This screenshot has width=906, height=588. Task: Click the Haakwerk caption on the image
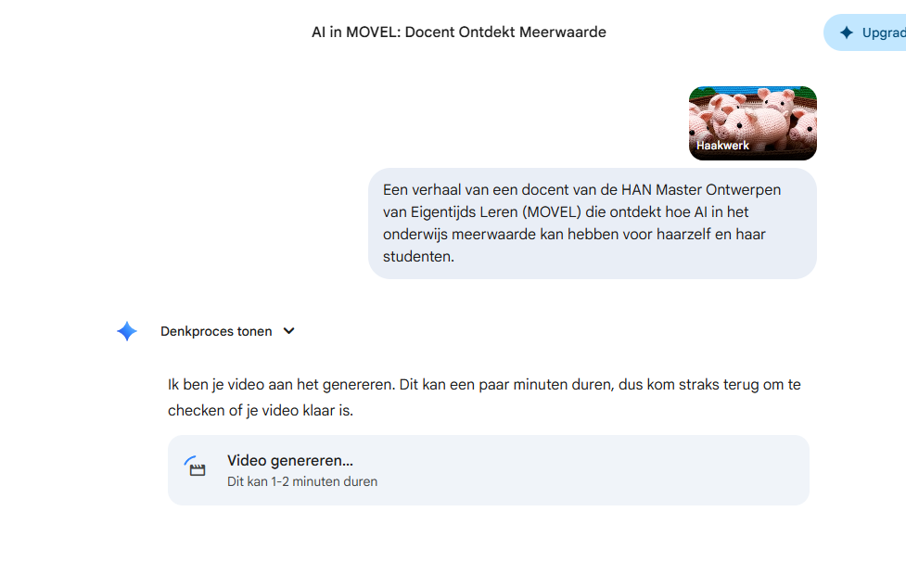coord(722,146)
